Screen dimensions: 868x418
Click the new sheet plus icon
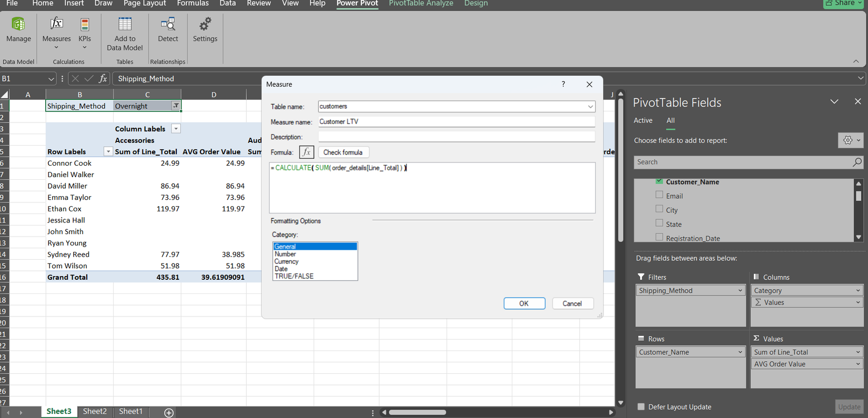(x=169, y=412)
